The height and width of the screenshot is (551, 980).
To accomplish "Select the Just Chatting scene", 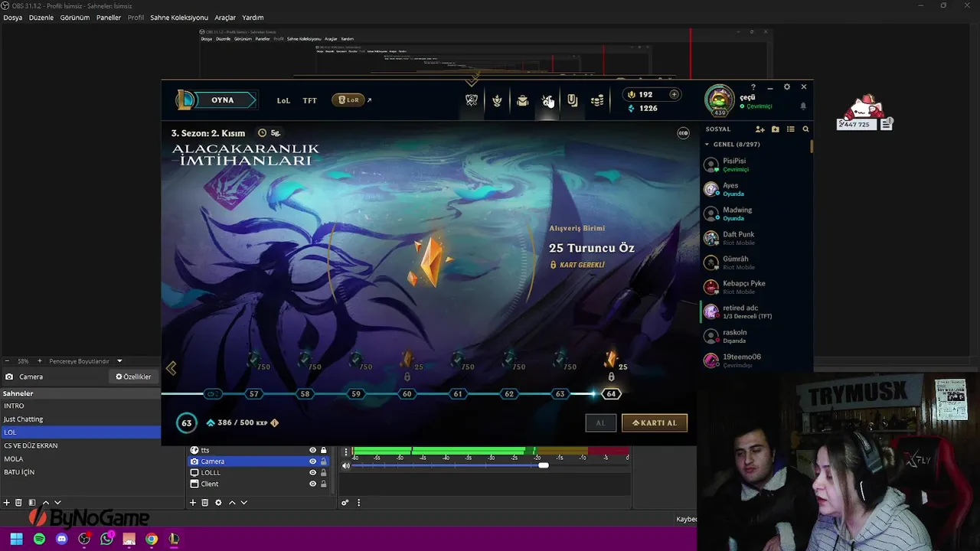I will click(80, 419).
